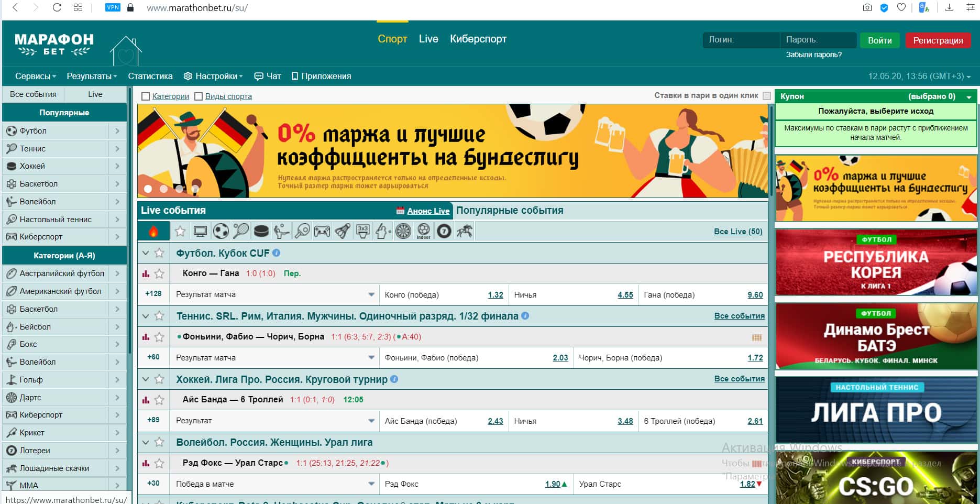
Task: Add Конго — Гана match to favorites star
Action: point(160,273)
